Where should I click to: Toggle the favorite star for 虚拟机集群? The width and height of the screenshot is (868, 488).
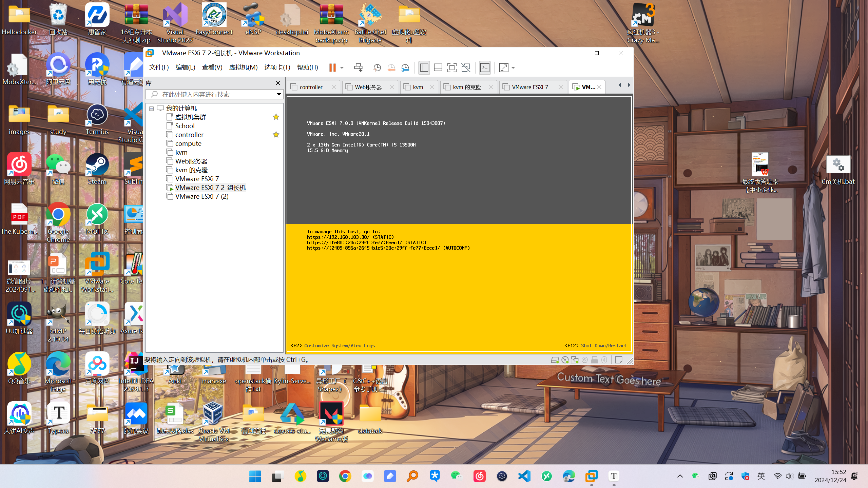[276, 117]
